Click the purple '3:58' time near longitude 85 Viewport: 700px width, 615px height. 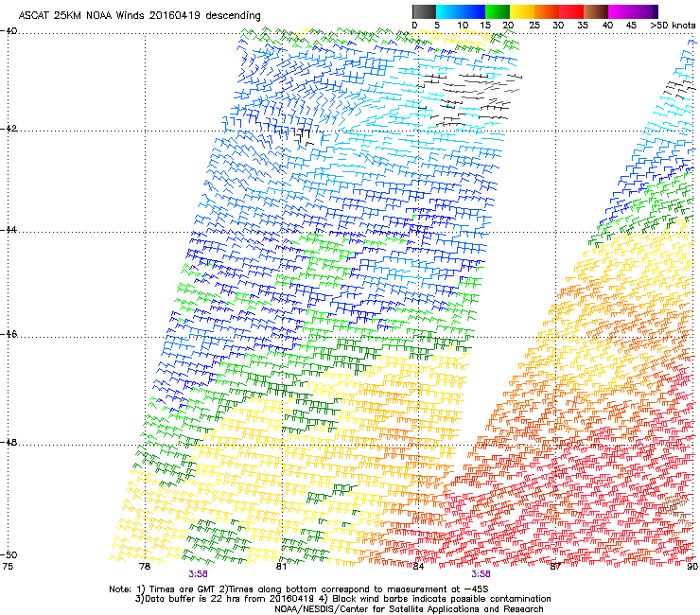click(481, 574)
